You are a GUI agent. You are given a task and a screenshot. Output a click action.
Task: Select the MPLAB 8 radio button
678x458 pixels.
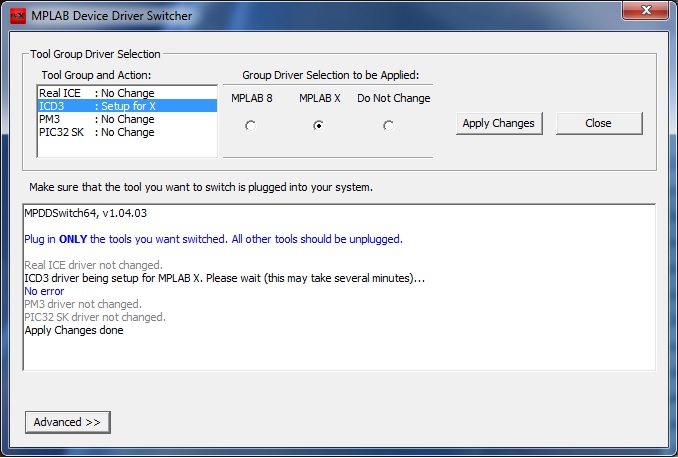[x=250, y=126]
